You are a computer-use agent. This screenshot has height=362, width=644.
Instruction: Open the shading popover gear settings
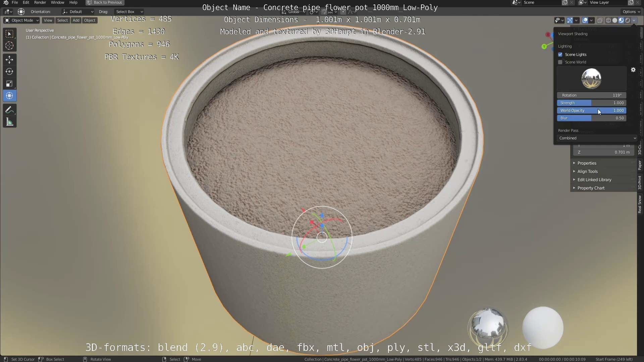633,70
